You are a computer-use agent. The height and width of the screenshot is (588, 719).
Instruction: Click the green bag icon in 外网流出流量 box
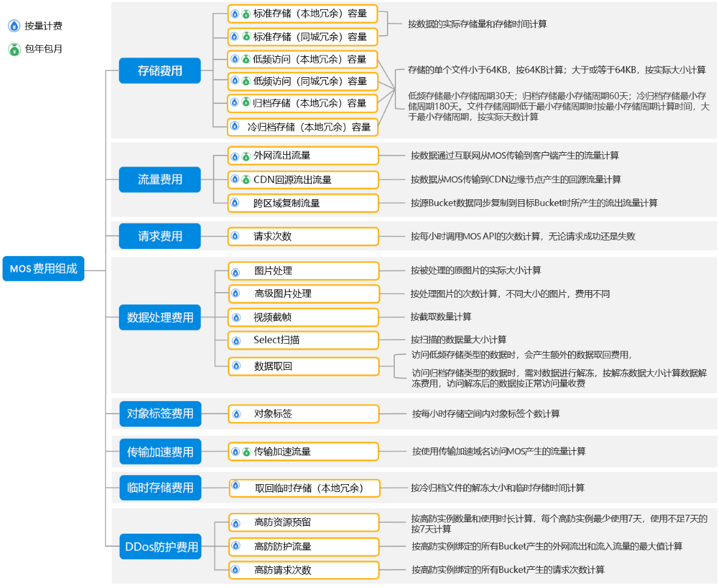[246, 157]
